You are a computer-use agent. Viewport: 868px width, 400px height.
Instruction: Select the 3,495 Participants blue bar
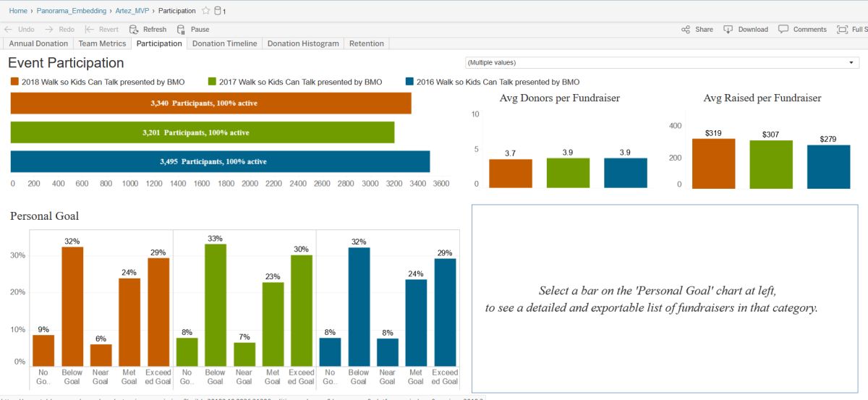(220, 161)
